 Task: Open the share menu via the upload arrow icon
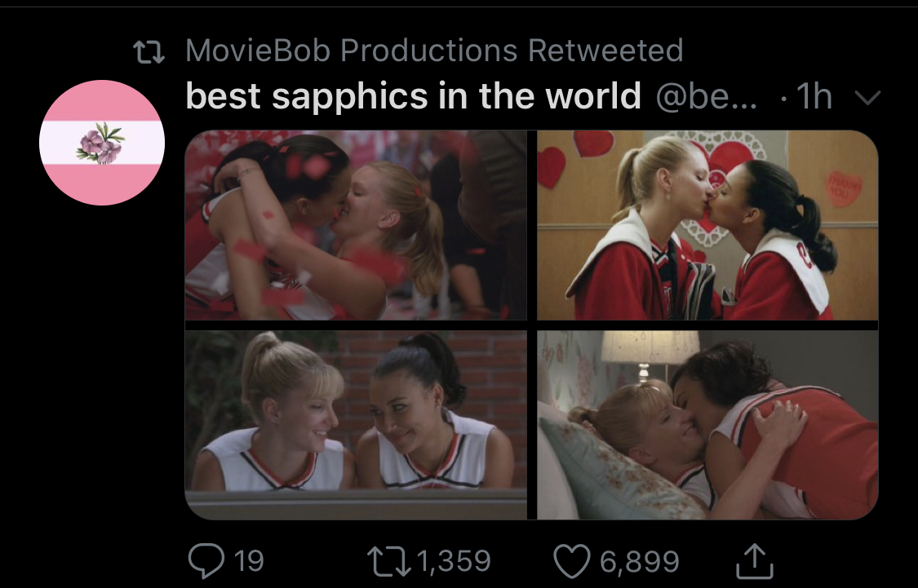(x=754, y=560)
